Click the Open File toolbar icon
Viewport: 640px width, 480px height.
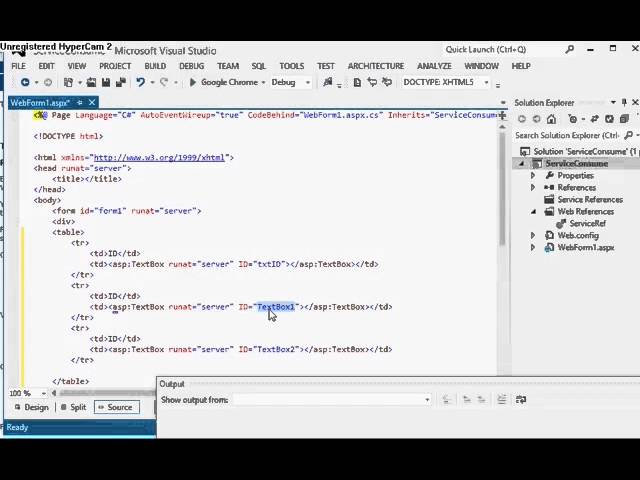click(x=91, y=82)
